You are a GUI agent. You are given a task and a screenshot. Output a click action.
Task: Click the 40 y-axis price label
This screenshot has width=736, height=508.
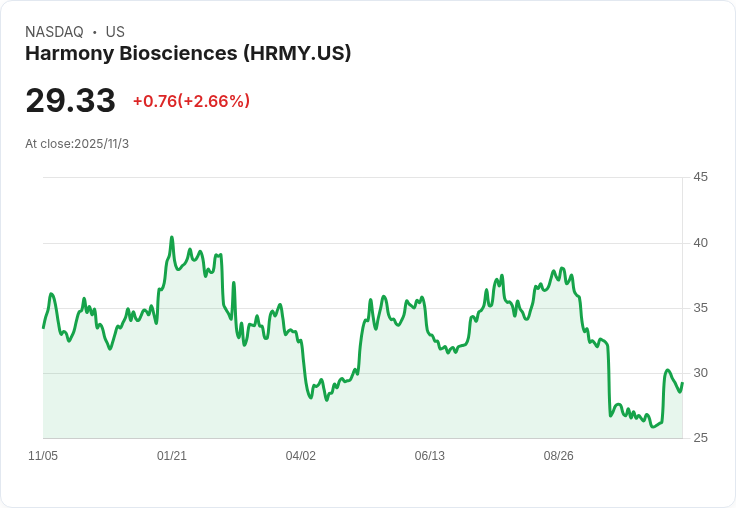pyautogui.click(x=700, y=243)
